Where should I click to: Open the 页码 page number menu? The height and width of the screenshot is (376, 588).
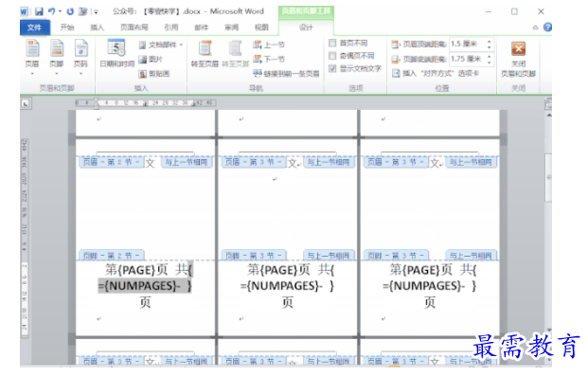(x=80, y=57)
